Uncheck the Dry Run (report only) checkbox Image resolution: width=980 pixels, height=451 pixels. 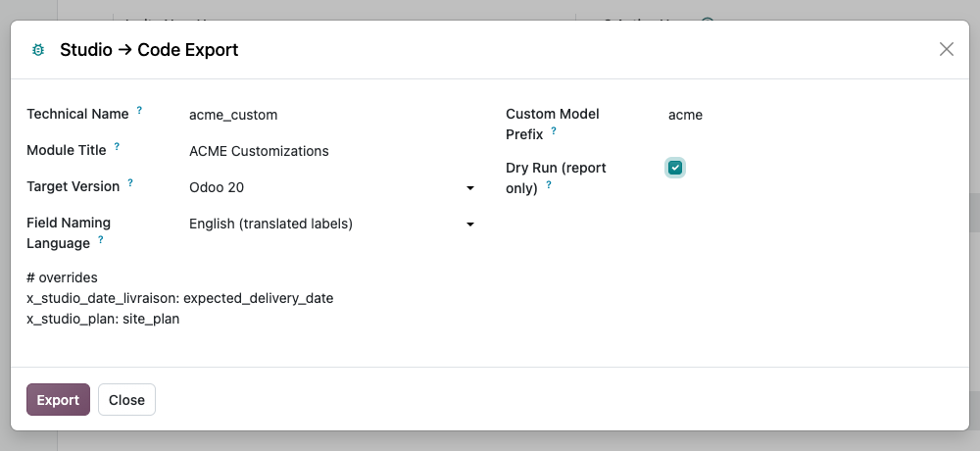tap(675, 168)
